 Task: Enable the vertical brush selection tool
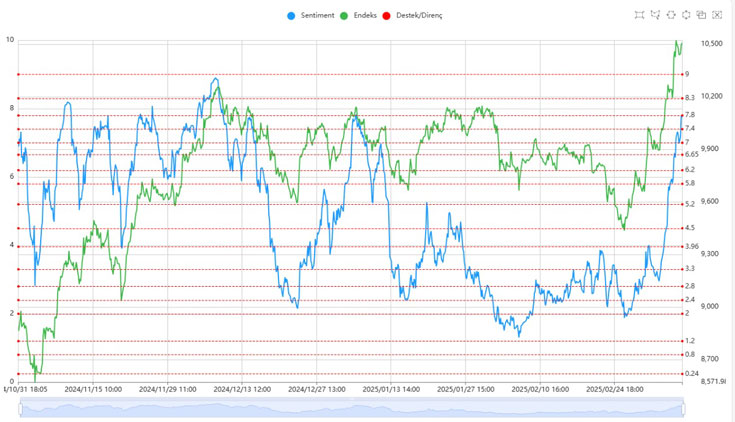tap(686, 15)
